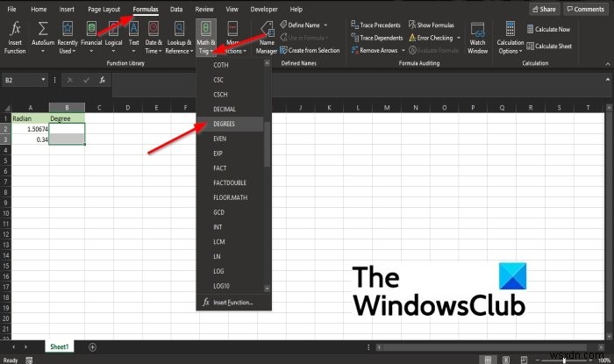Expand the Error Checking dropdown arrow

click(x=459, y=38)
